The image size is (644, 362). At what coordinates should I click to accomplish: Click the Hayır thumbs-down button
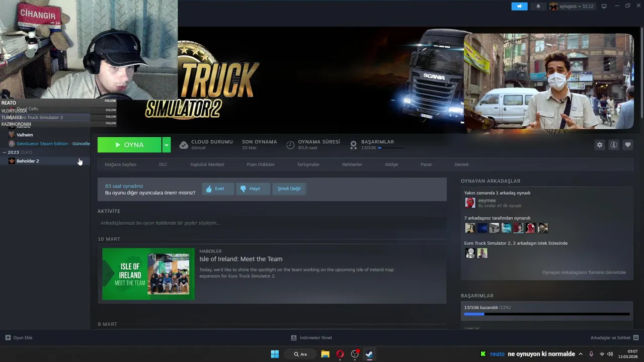253,189
